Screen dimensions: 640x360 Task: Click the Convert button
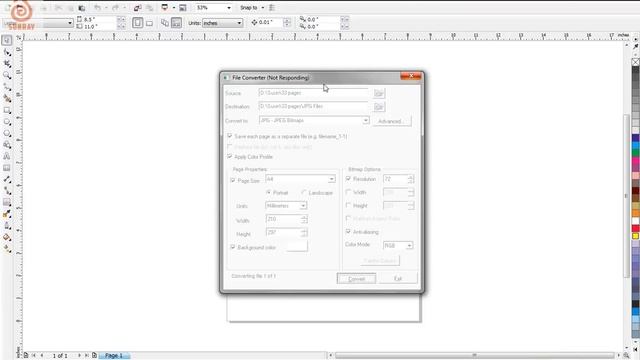356,279
